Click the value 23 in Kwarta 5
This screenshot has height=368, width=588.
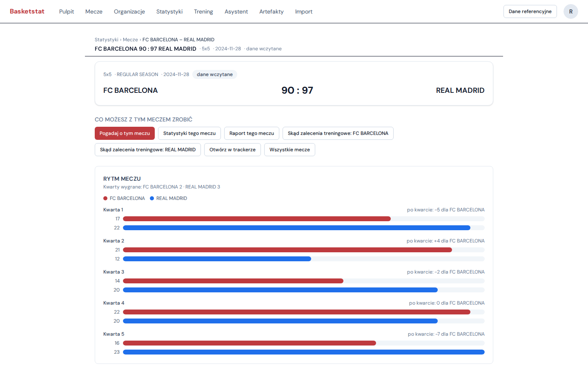tap(117, 352)
